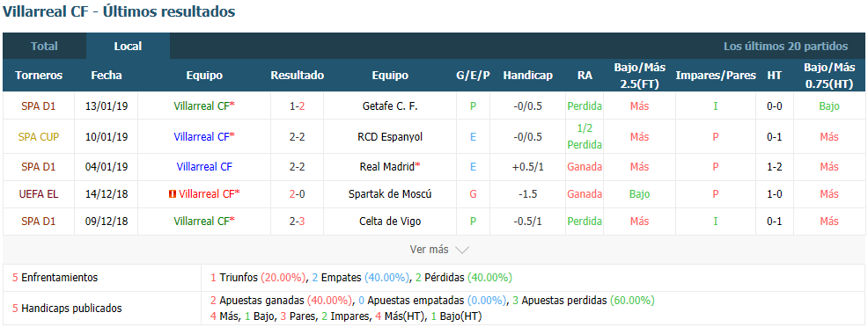The height and width of the screenshot is (327, 868).
Task: Open Los últimos 20 partidos dropdown
Action: click(x=785, y=47)
